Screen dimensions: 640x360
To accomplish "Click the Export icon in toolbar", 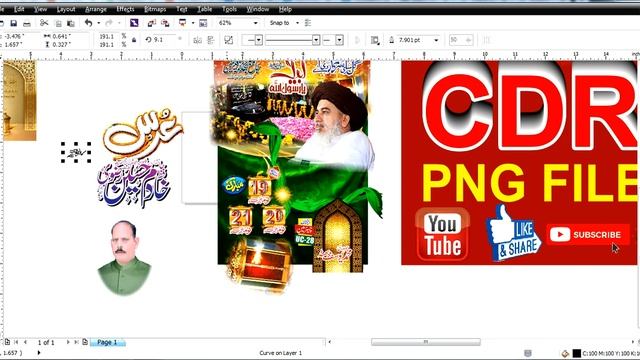I will (x=165, y=23).
